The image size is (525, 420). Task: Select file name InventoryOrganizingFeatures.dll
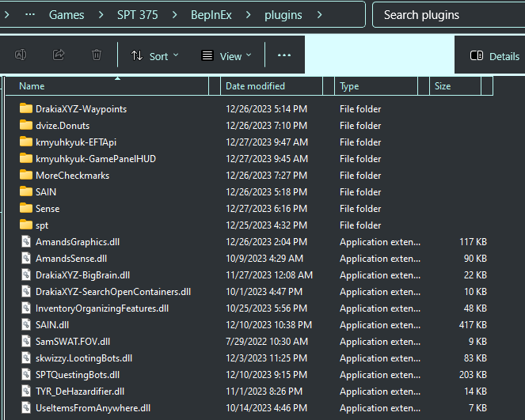pyautogui.click(x=102, y=308)
